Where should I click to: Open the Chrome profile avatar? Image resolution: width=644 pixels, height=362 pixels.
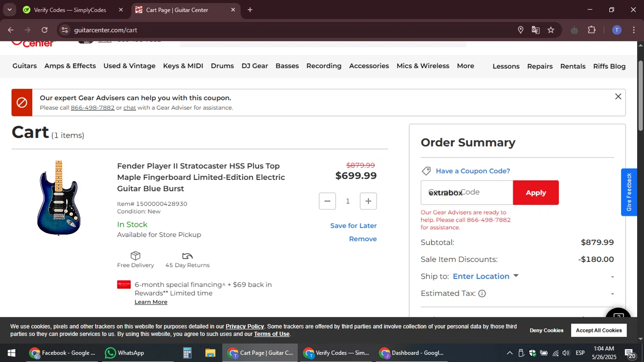click(617, 30)
